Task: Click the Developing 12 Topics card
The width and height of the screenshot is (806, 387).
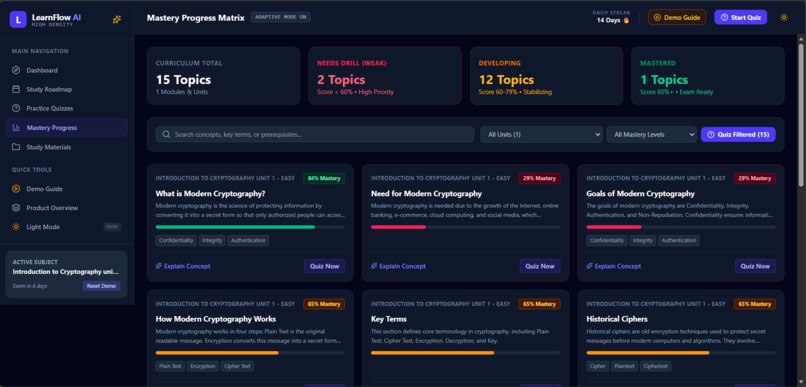Action: click(546, 76)
